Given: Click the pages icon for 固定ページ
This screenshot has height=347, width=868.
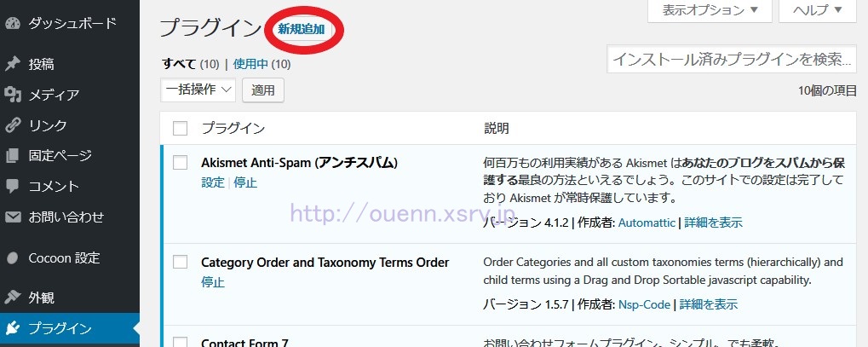Looking at the screenshot, I should pyautogui.click(x=13, y=156).
